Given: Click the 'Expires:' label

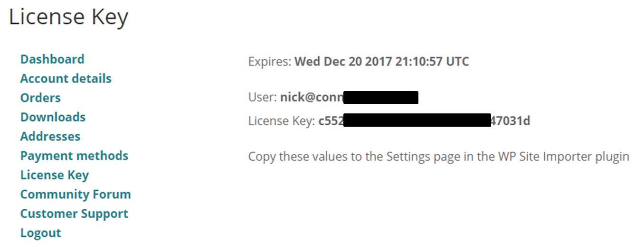Looking at the screenshot, I should coord(270,62).
